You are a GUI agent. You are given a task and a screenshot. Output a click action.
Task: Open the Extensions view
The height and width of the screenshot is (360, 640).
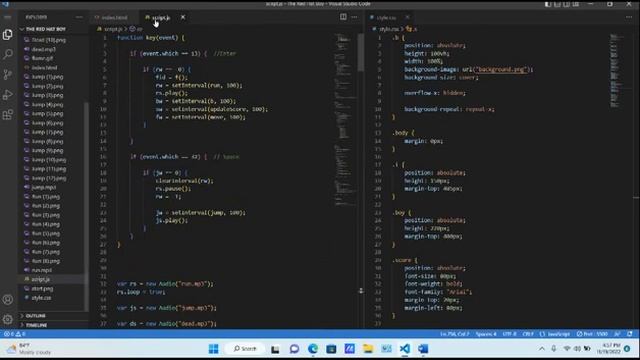[x=7, y=115]
